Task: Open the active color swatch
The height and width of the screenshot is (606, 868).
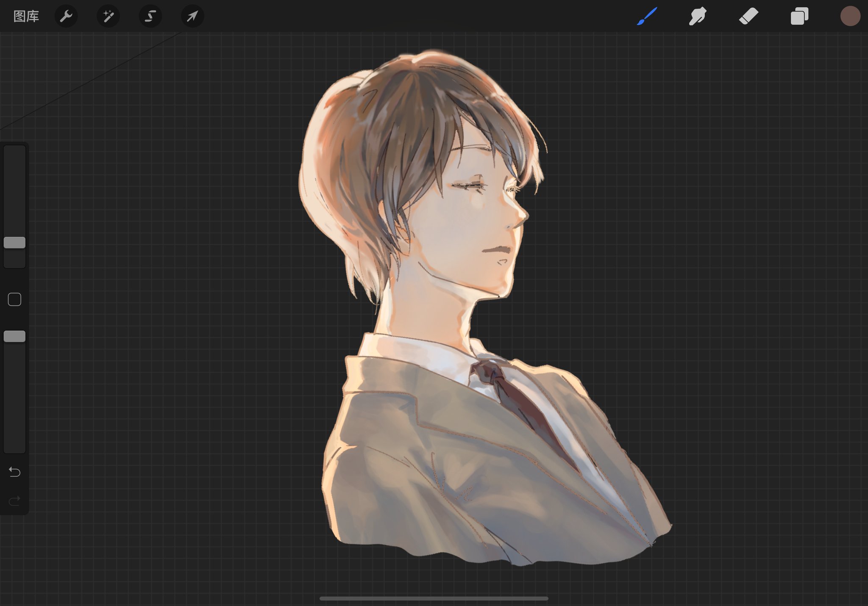Action: click(850, 17)
